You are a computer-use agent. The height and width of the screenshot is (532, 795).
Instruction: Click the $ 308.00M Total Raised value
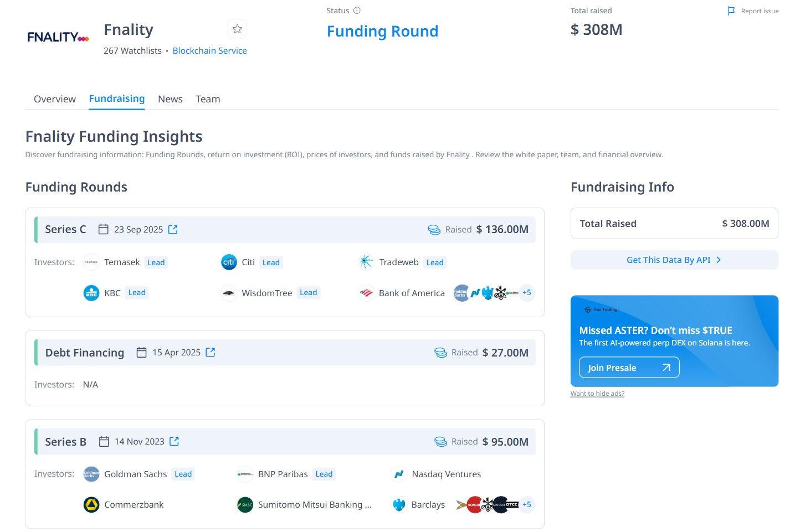(746, 224)
